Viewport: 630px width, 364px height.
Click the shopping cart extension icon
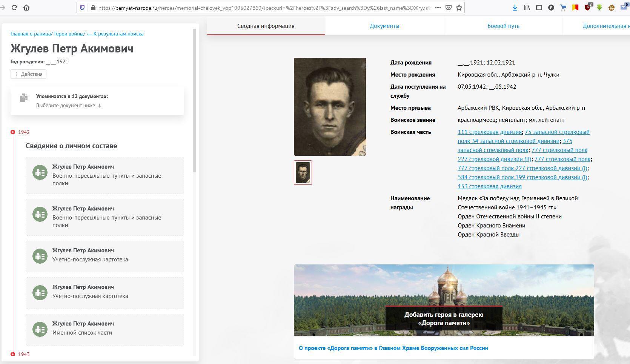(x=563, y=8)
